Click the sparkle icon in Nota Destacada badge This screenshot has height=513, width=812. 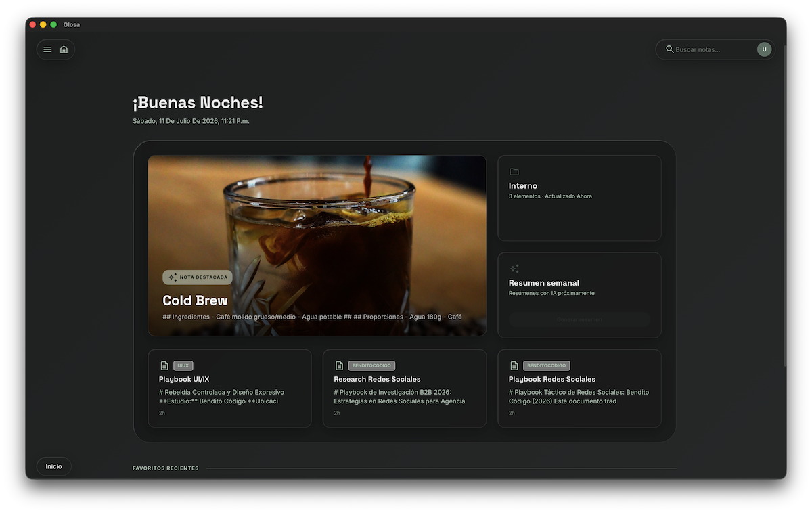[173, 277]
